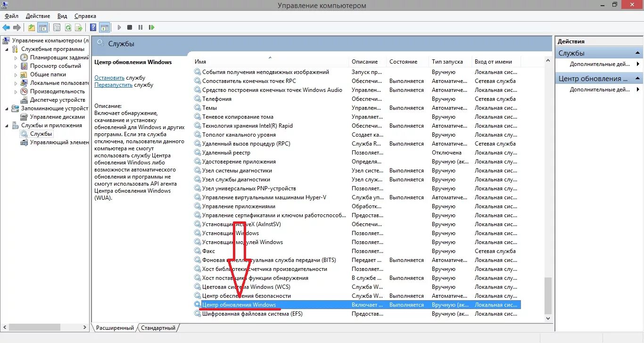644x343 pixels.
Task: Click the green Refresh toolbar icon
Action: click(68, 28)
